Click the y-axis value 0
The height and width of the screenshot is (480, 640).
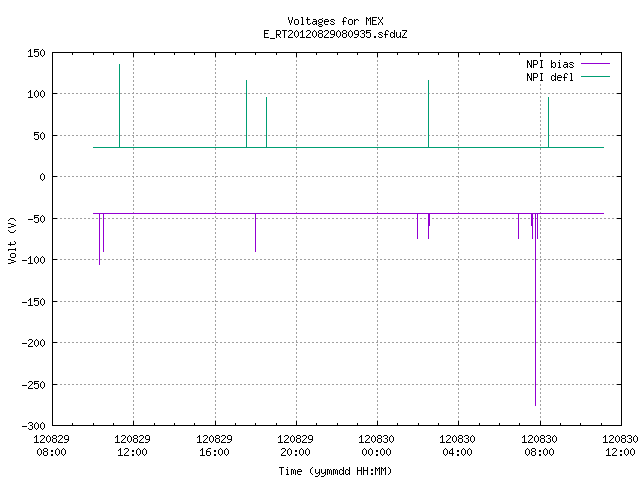(x=42, y=177)
